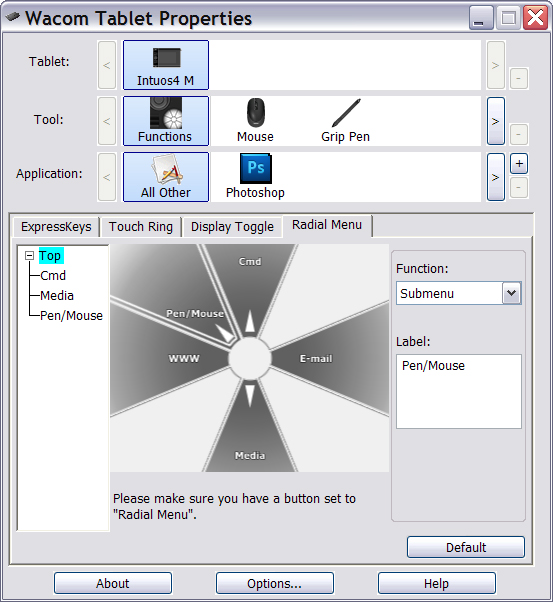The height and width of the screenshot is (602, 553).
Task: Click left arrow in Tablet row
Action: [107, 65]
